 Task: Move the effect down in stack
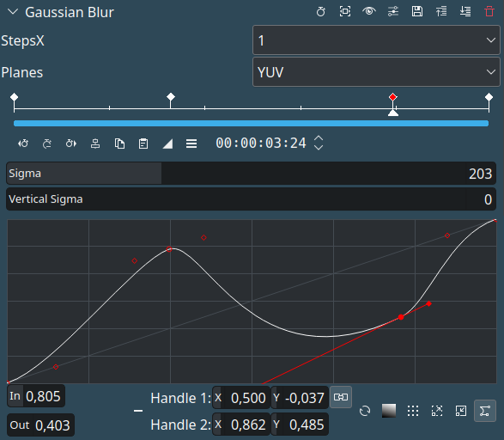tap(465, 11)
